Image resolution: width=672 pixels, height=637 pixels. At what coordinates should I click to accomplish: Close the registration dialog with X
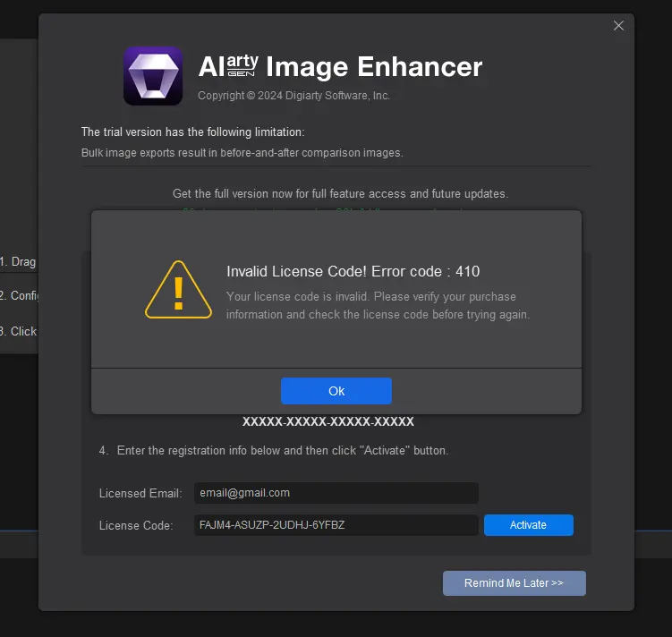click(x=618, y=26)
